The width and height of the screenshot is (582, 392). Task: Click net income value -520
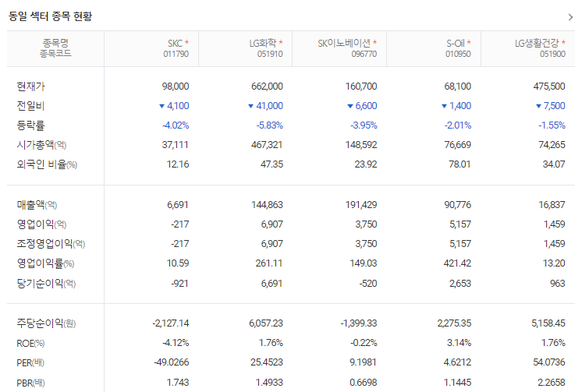[x=368, y=284]
